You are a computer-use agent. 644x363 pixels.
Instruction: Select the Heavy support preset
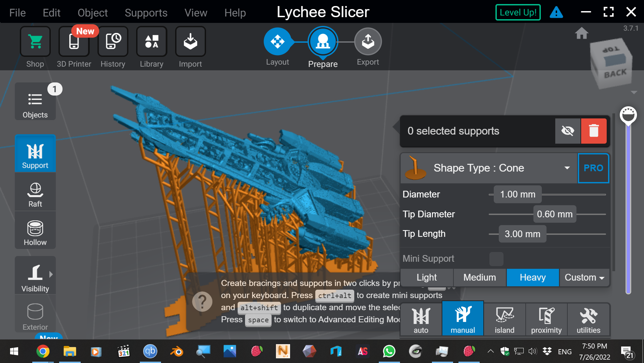click(x=533, y=277)
